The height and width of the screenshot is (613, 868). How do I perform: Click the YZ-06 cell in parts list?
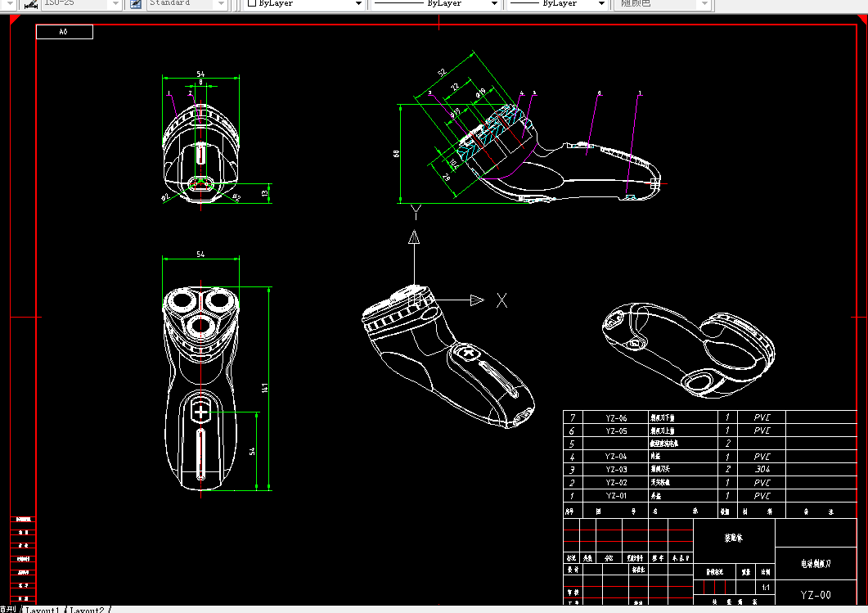click(x=615, y=418)
